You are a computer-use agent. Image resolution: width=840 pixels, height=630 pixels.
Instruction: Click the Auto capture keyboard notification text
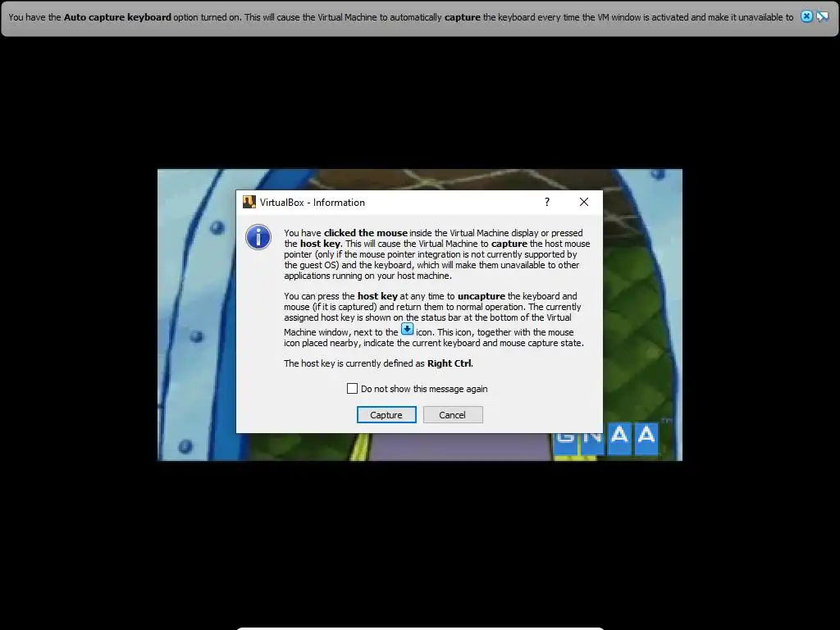(x=400, y=17)
